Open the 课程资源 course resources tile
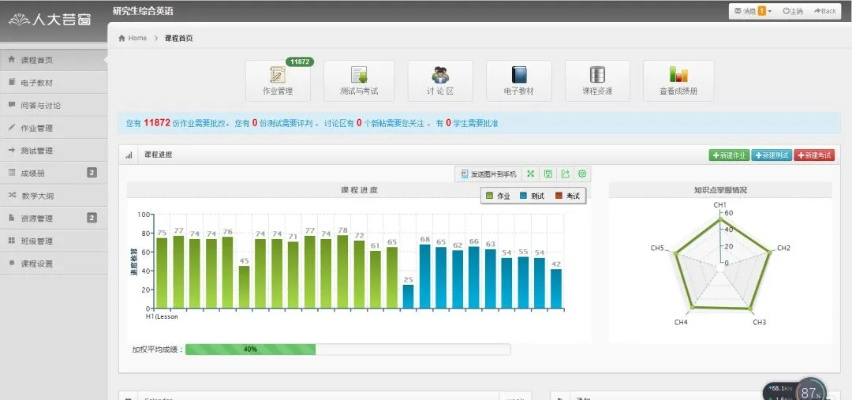The width and height of the screenshot is (852, 400). click(597, 80)
